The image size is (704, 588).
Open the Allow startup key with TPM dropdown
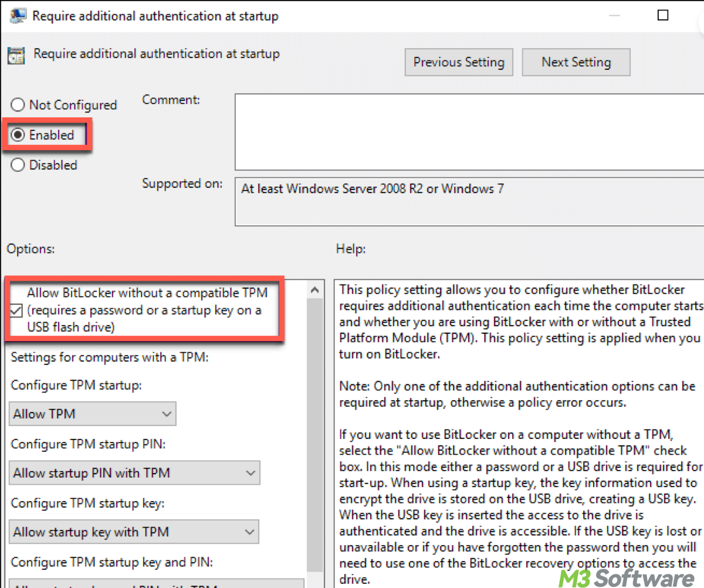(x=134, y=532)
